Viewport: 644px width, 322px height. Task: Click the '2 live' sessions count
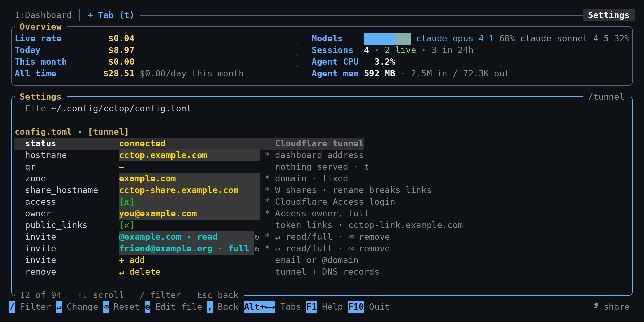point(400,50)
